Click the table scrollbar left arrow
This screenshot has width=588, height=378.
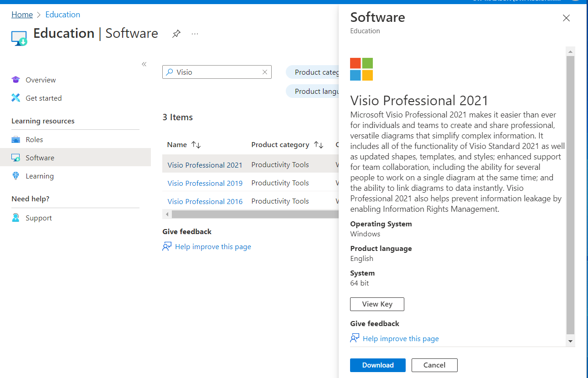pos(167,214)
